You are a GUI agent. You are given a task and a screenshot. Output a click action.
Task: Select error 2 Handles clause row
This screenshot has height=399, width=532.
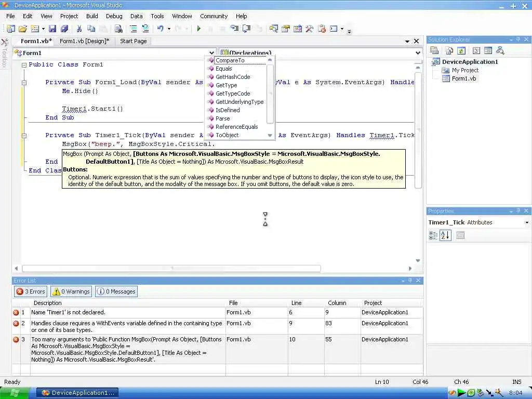coord(218,326)
